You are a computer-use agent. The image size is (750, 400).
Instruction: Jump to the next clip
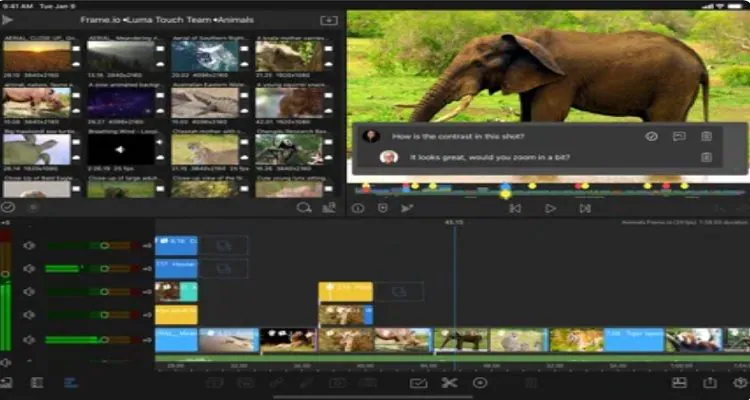(x=585, y=209)
